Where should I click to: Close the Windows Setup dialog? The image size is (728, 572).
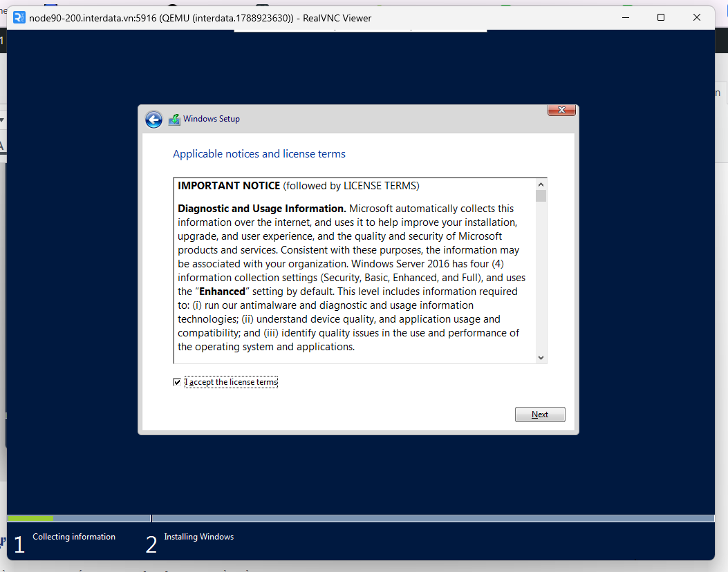point(561,110)
